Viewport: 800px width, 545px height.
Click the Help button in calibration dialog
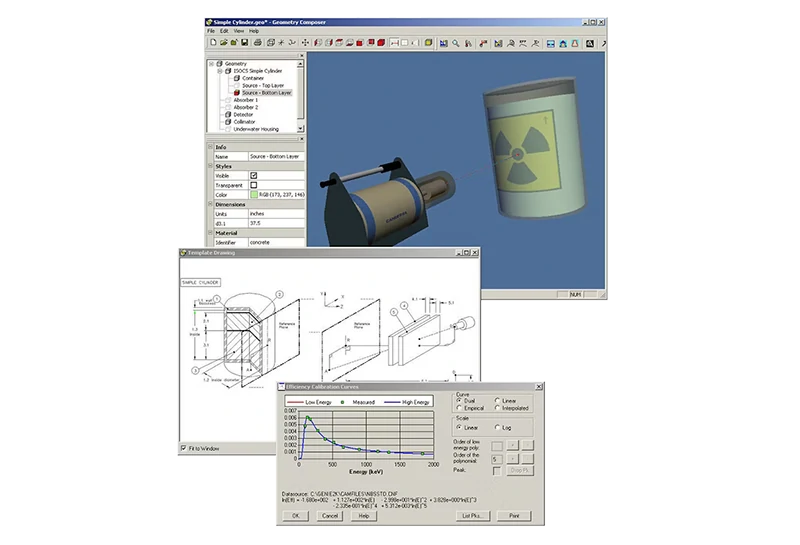(364, 516)
